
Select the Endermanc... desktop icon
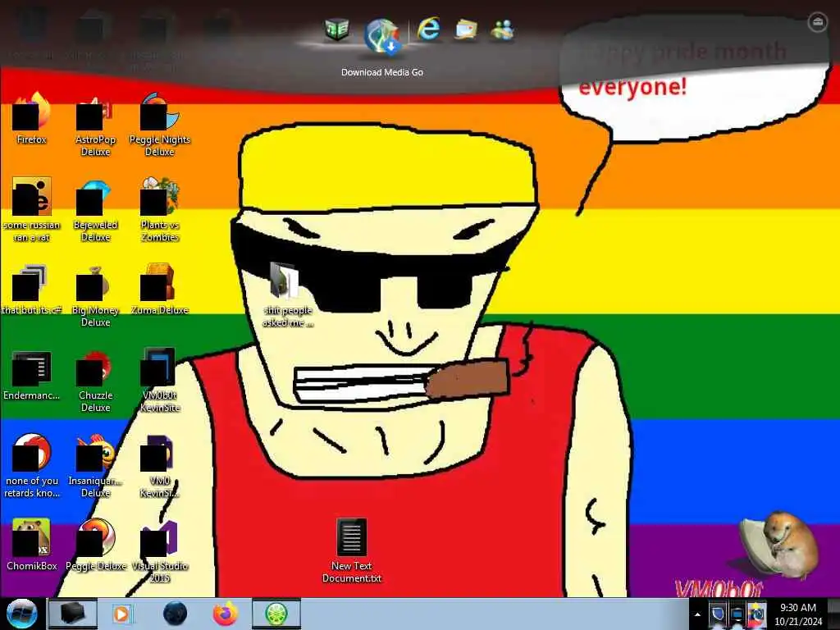coord(32,375)
